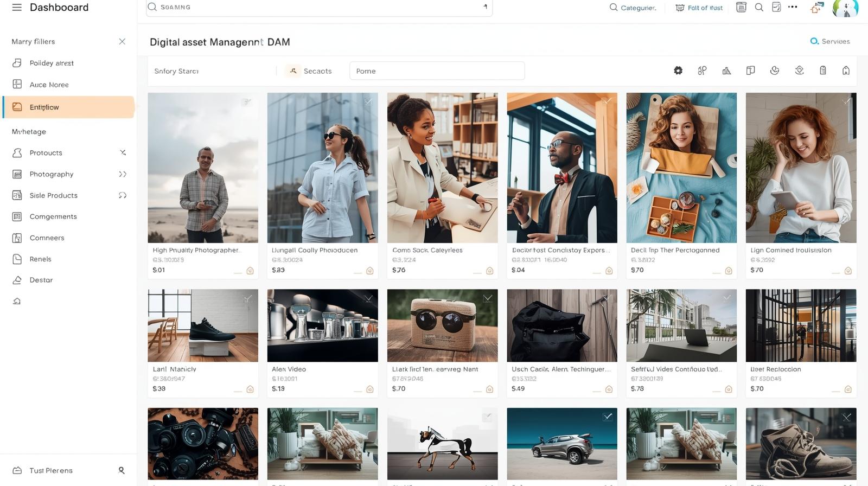
Task: Click the pie chart toolbar icon
Action: (775, 71)
